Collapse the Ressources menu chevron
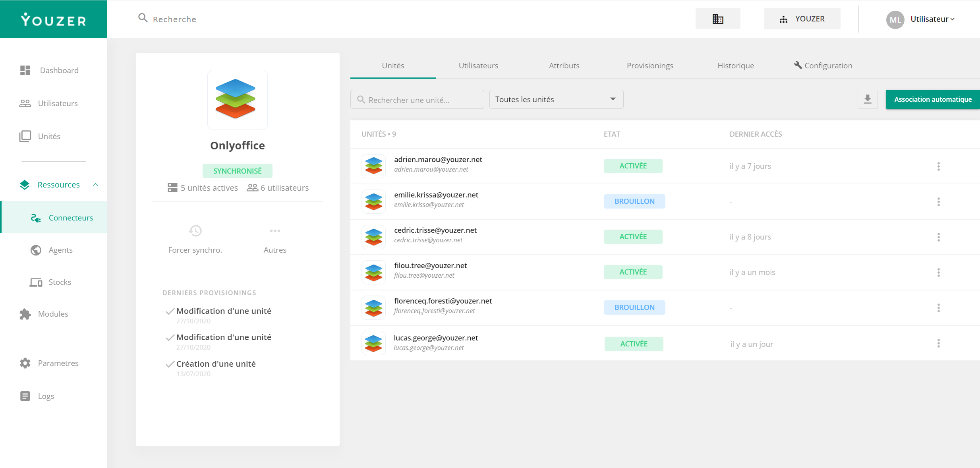Screen dimensions: 980x468 coord(96,185)
